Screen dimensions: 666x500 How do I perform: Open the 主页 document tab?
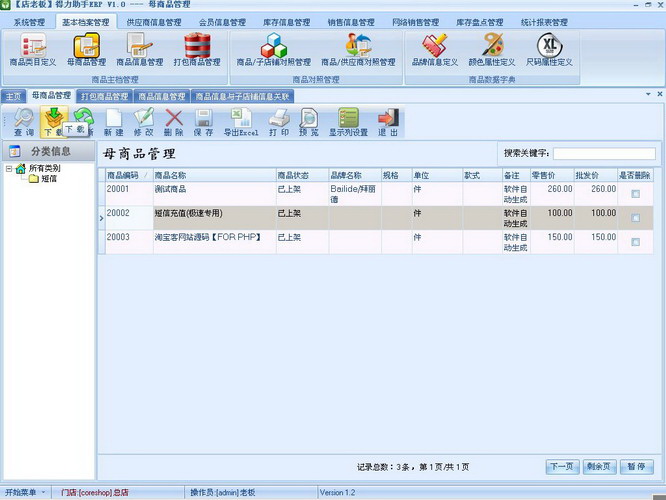tap(14, 96)
